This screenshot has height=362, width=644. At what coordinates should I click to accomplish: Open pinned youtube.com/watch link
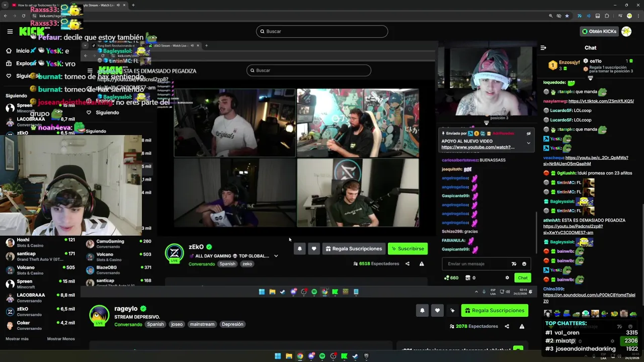point(477,147)
